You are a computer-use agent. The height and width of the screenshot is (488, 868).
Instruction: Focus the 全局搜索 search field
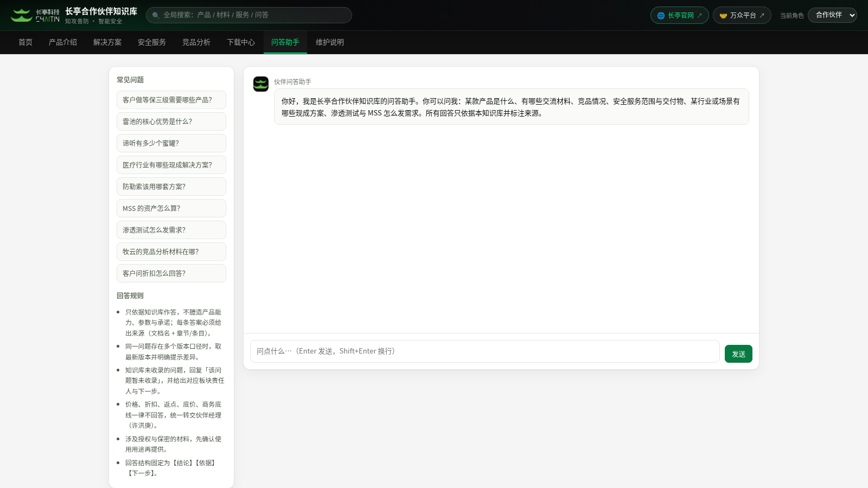249,15
